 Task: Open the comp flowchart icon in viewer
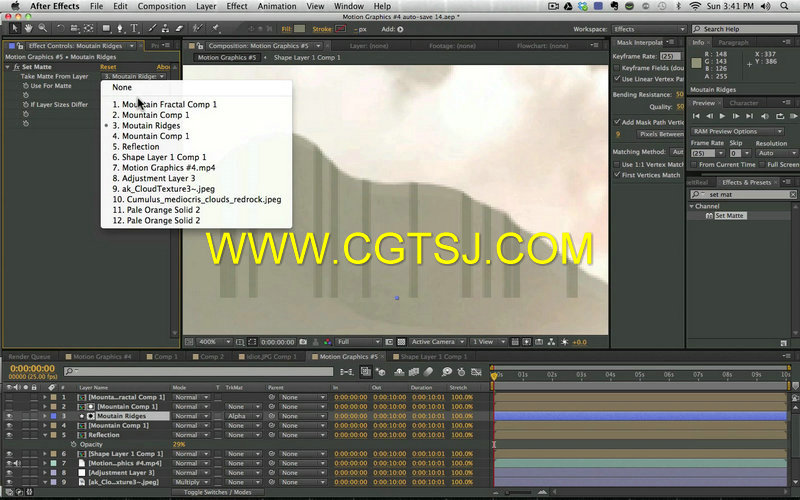pyautogui.click(x=552, y=342)
